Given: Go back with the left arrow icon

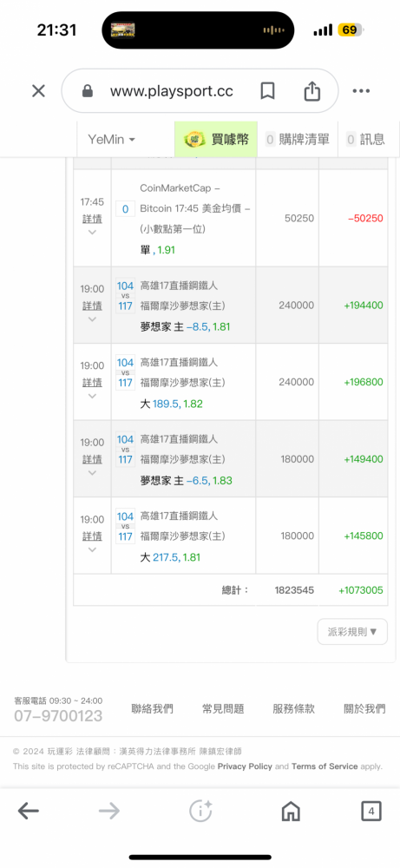Looking at the screenshot, I should tap(29, 812).
